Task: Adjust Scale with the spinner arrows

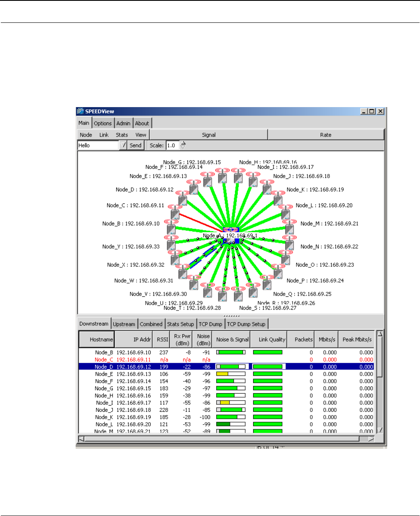Action: [x=183, y=145]
